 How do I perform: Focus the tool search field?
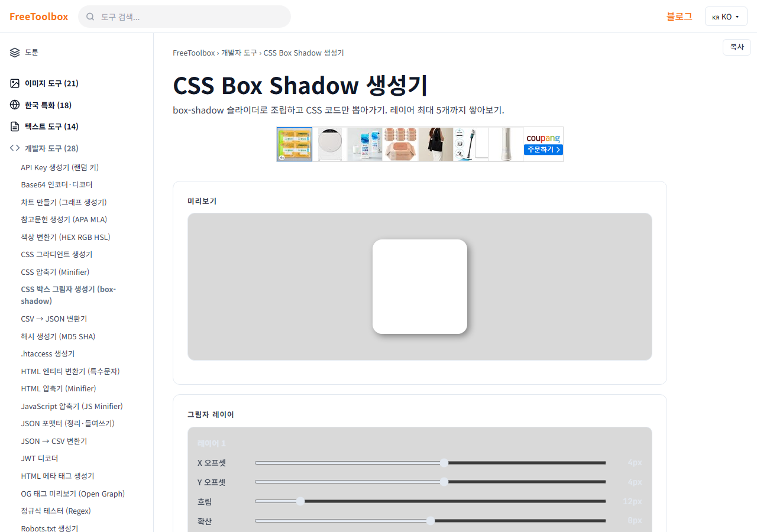pos(185,17)
